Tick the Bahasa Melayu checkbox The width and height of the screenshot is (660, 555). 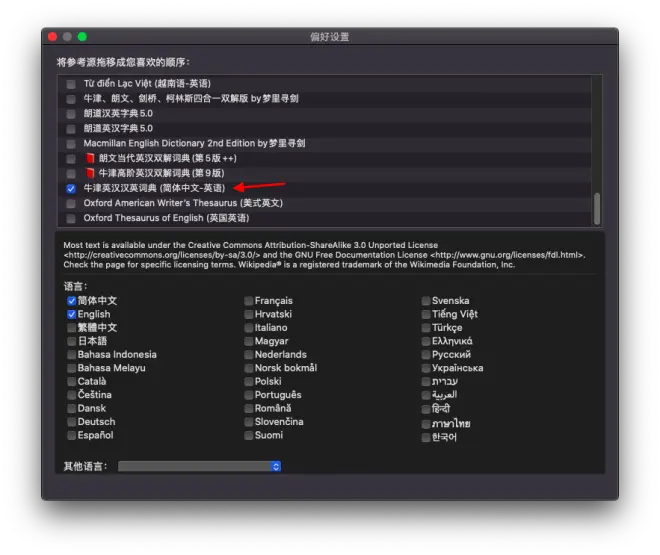point(72,368)
